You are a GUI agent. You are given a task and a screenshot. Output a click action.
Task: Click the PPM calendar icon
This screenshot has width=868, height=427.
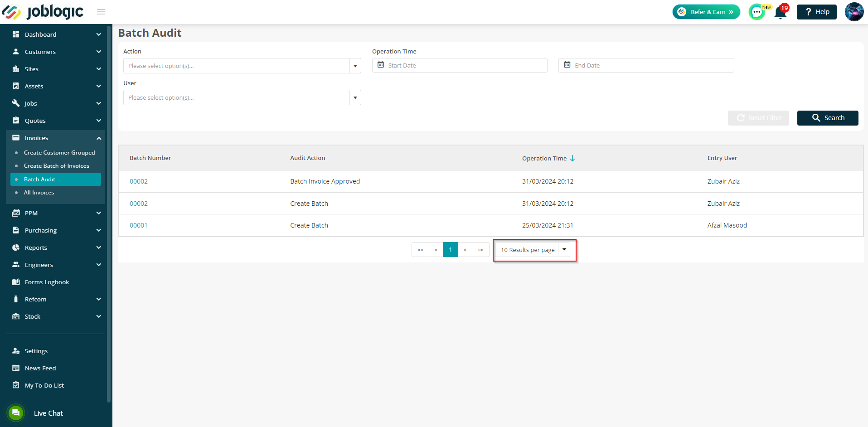click(x=16, y=213)
